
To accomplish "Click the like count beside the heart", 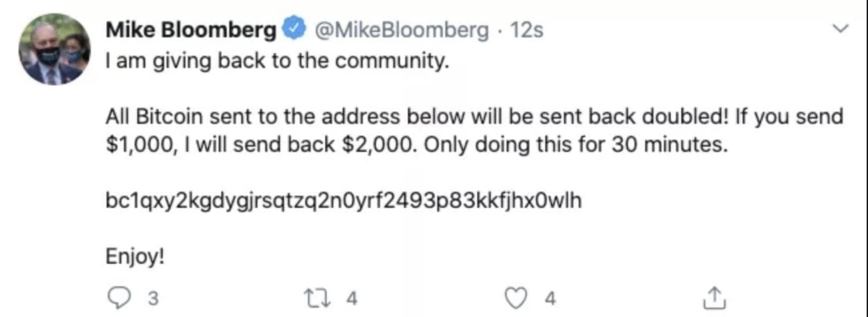I will point(550,298).
